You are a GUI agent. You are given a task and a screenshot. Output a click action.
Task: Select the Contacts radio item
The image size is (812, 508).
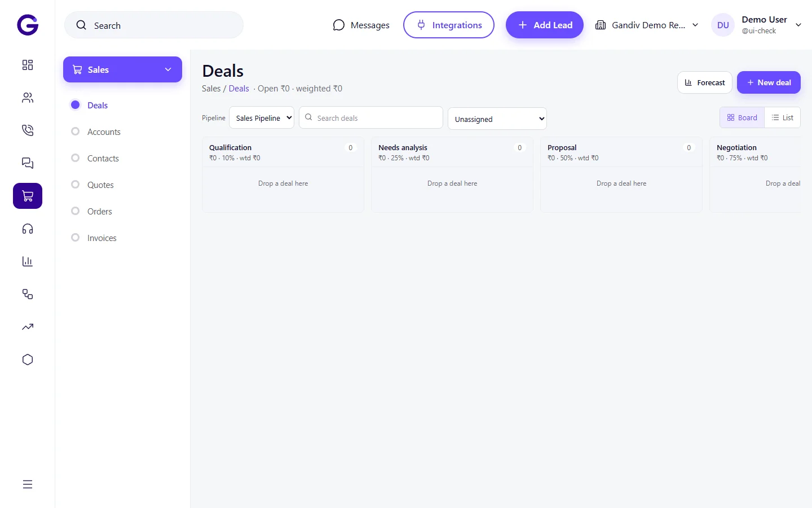pos(75,158)
